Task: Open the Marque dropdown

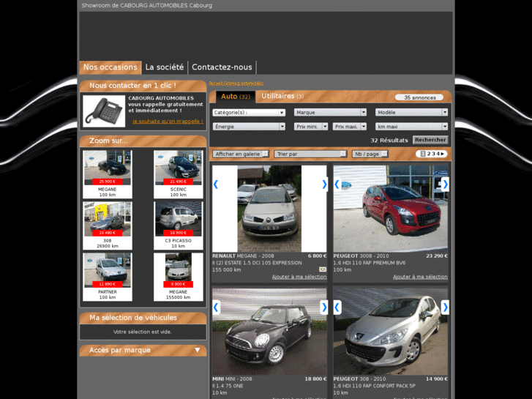Action: [x=330, y=113]
